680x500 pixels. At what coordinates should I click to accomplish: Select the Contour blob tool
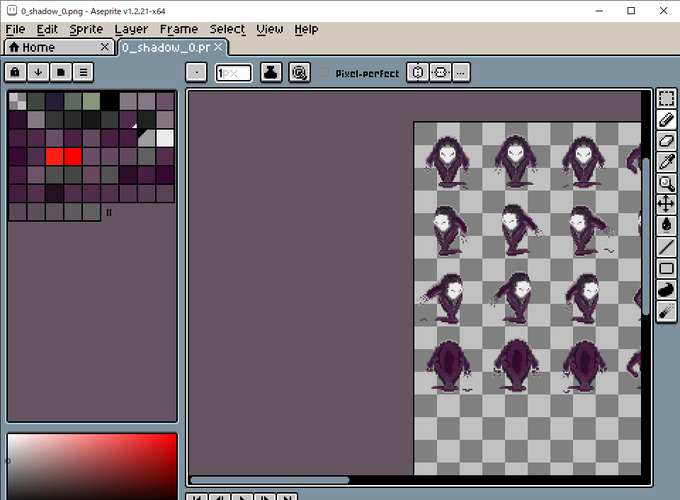point(666,289)
